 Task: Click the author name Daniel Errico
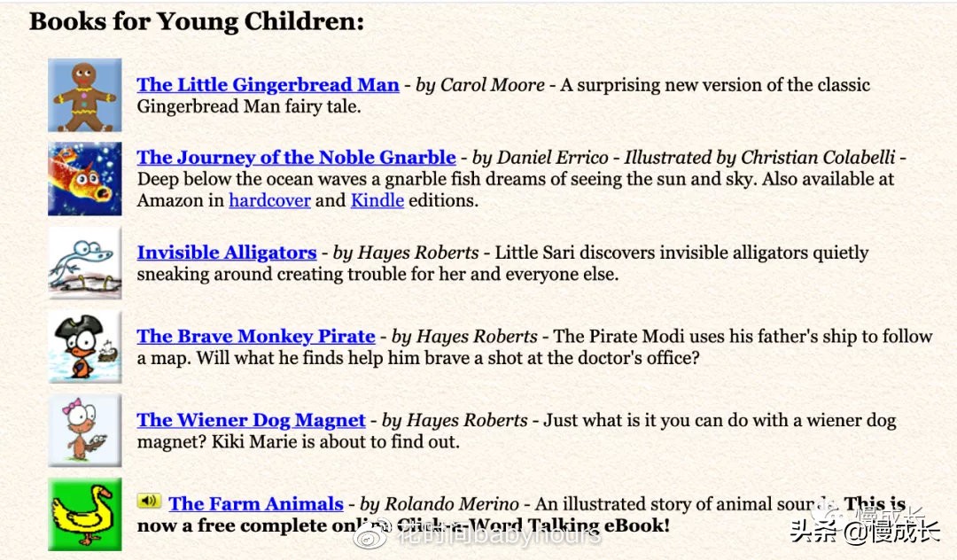tap(552, 158)
